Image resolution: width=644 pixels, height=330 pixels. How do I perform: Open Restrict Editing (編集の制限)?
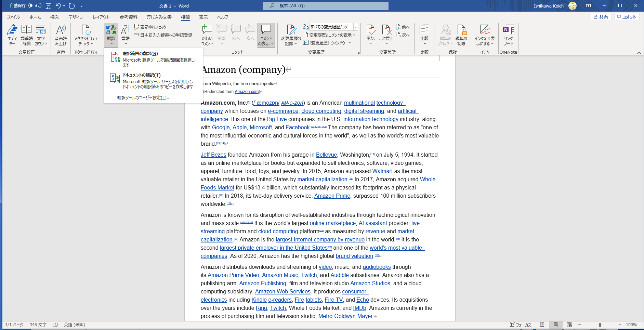click(x=461, y=35)
